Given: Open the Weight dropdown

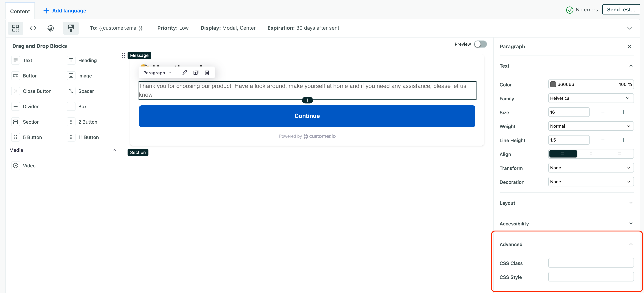Looking at the screenshot, I should pyautogui.click(x=591, y=126).
